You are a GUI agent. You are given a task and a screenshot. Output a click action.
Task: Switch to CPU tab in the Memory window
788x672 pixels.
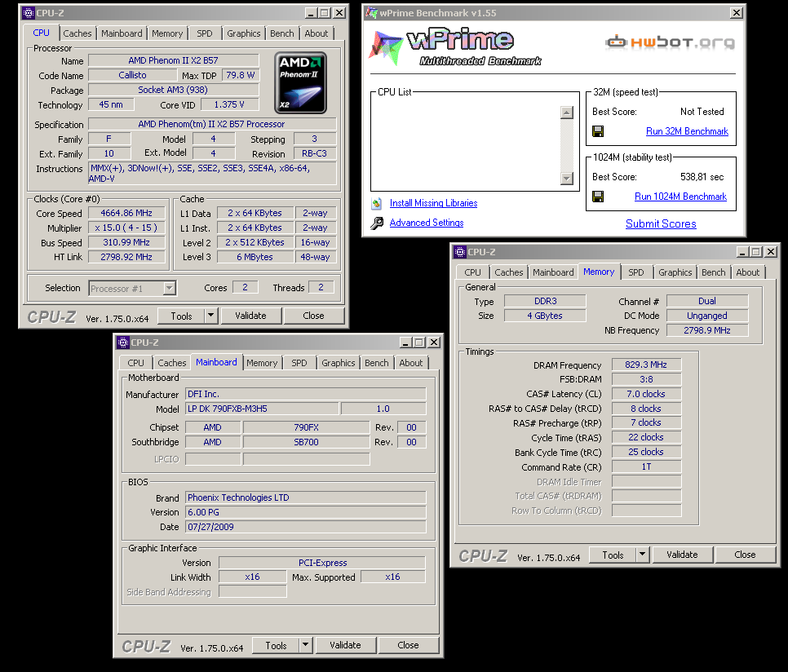[x=472, y=272]
